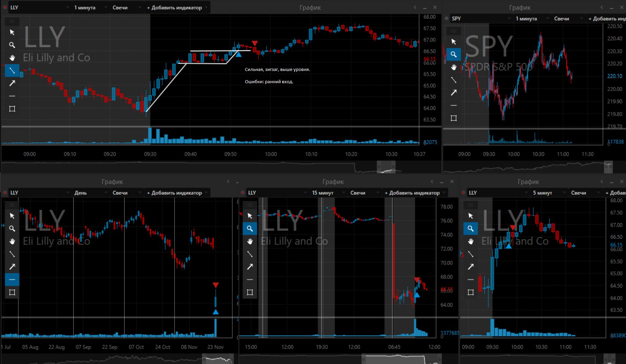Click 'Добавить индикатор' in LLY 15-minute chart

(414, 193)
